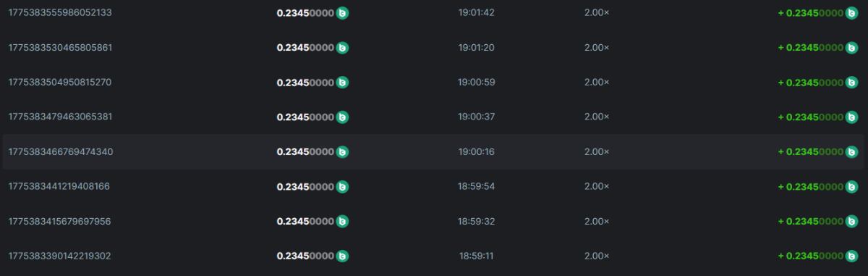Open bet ID 1775383466769474340
The image size is (868, 276).
[60, 152]
